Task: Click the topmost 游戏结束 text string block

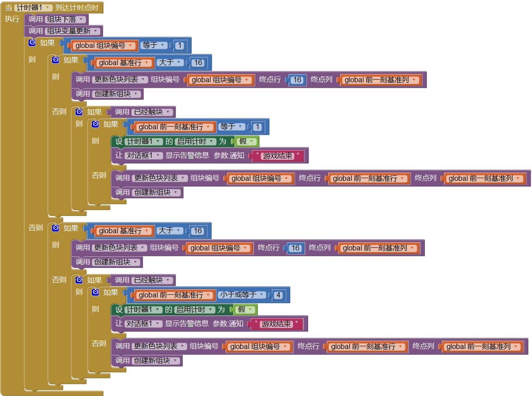Action: coord(278,156)
